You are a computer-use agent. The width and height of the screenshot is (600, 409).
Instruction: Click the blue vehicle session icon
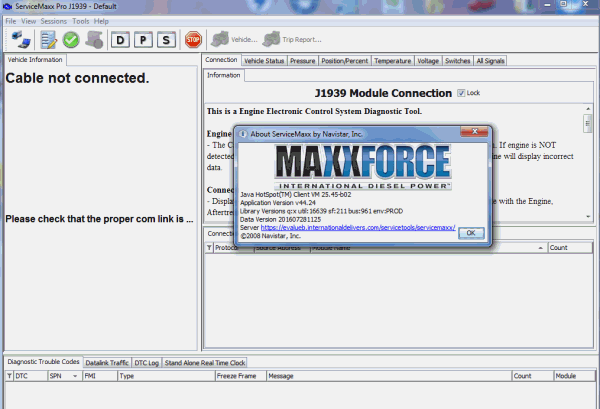pyautogui.click(x=47, y=40)
